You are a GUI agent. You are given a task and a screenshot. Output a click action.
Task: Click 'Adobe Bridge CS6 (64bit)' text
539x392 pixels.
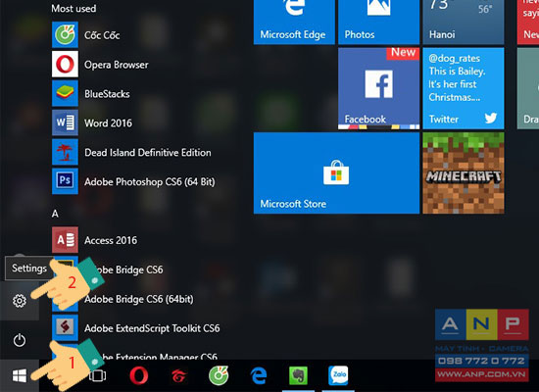coord(139,299)
